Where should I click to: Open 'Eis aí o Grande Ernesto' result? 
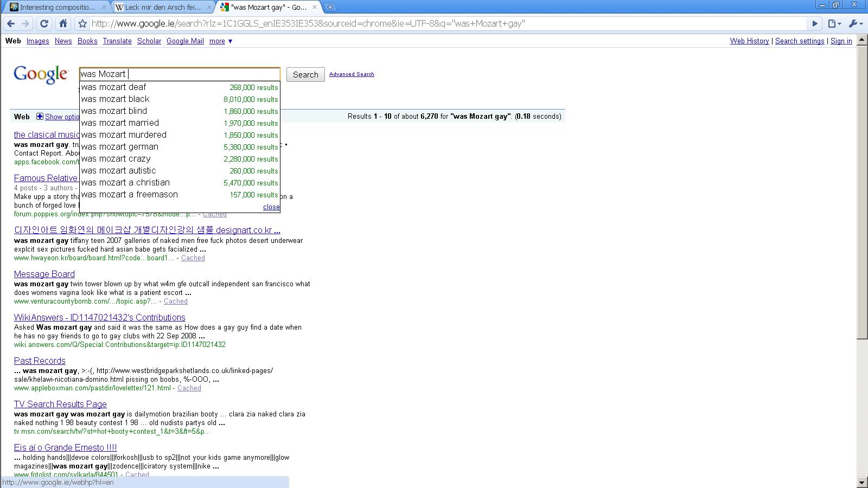point(65,448)
